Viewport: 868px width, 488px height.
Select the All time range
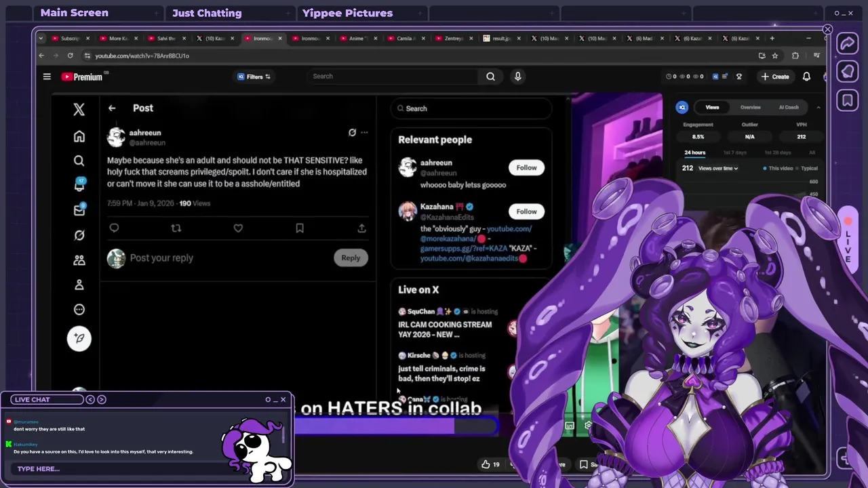812,152
